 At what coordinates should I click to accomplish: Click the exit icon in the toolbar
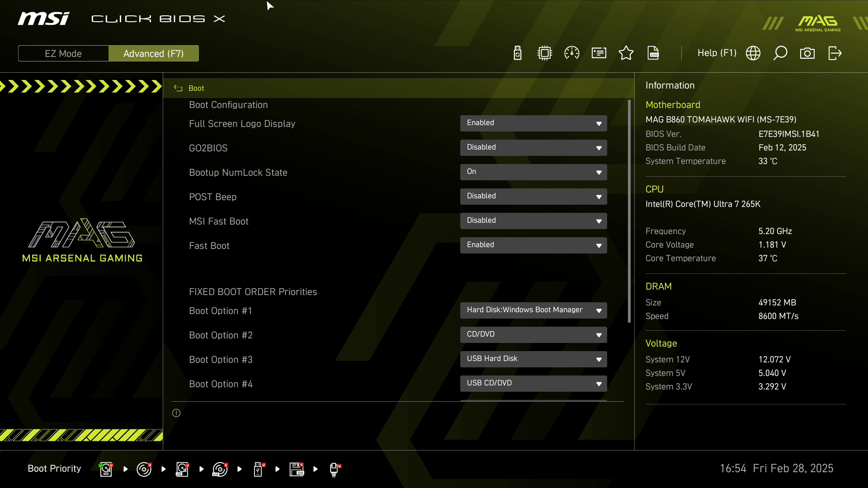point(835,53)
